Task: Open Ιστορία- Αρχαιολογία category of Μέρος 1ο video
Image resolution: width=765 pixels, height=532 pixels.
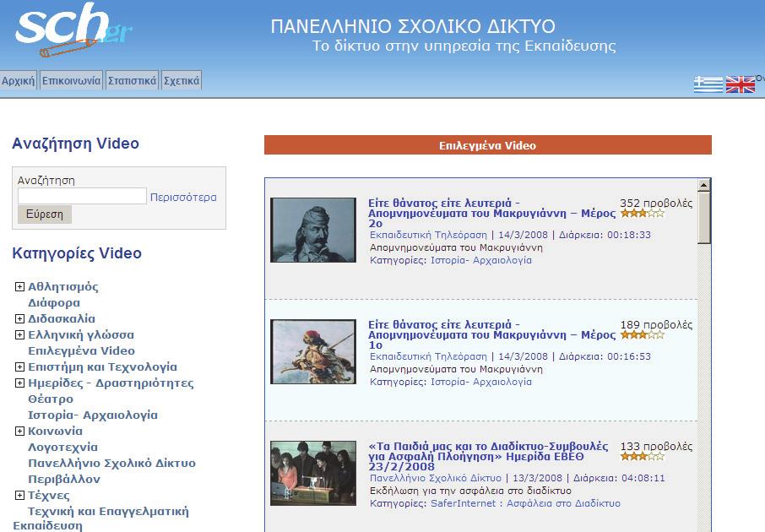Action: [x=481, y=382]
